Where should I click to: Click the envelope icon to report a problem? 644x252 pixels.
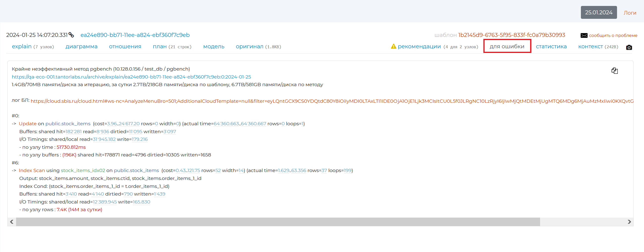pyautogui.click(x=584, y=35)
